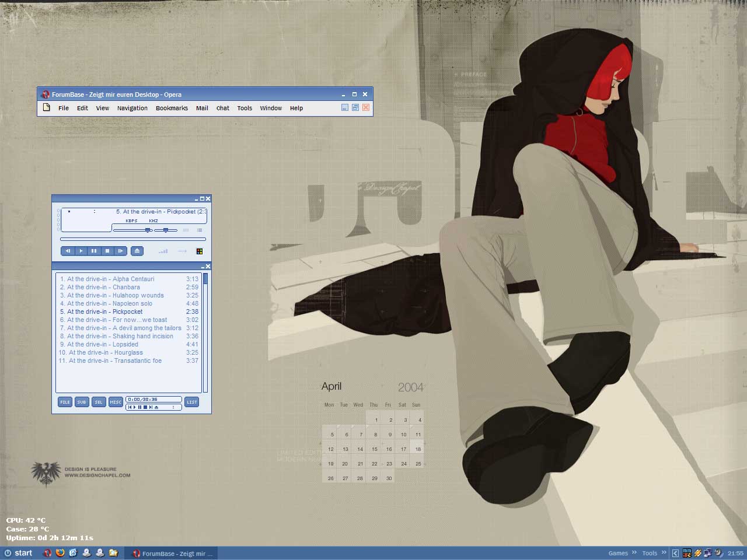Select track A devil among the tailors
The image size is (747, 560).
click(x=129, y=328)
